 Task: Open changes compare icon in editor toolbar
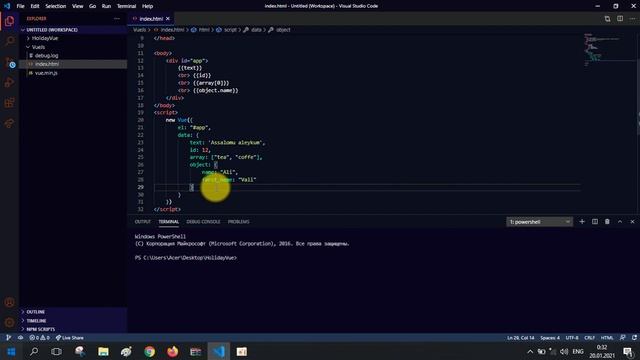coord(607,18)
